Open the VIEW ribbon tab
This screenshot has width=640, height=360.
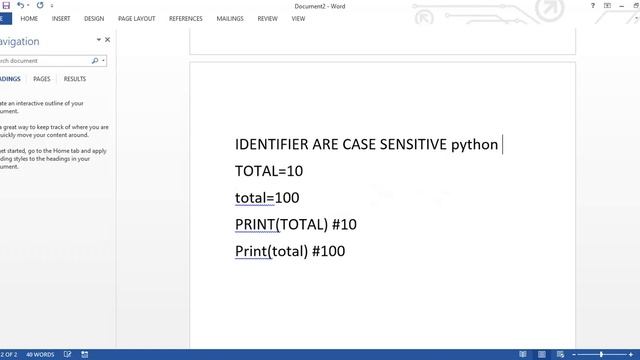click(x=298, y=19)
